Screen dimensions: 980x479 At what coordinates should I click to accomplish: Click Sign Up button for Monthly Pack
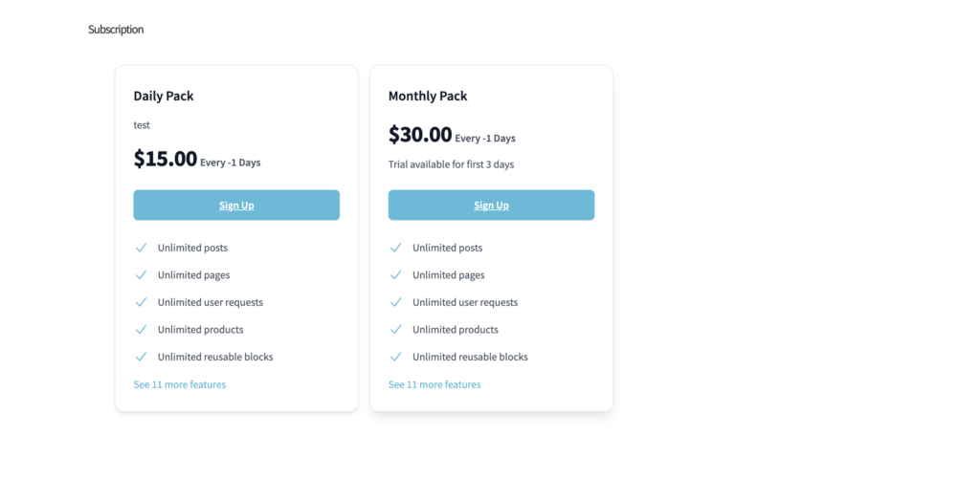tap(491, 205)
